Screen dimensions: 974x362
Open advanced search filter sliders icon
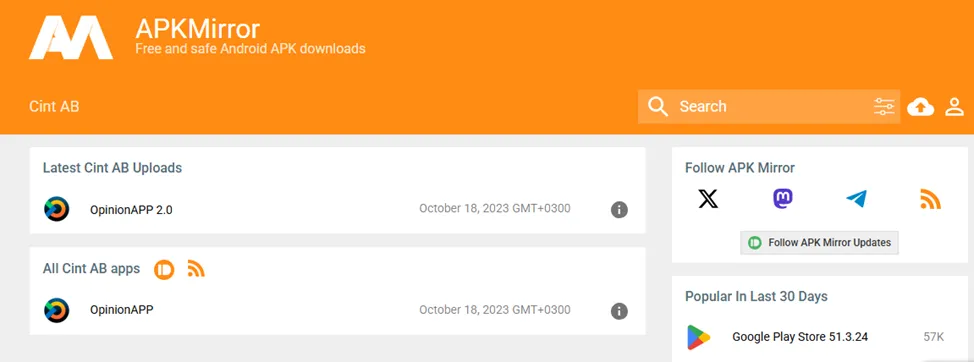pos(884,107)
